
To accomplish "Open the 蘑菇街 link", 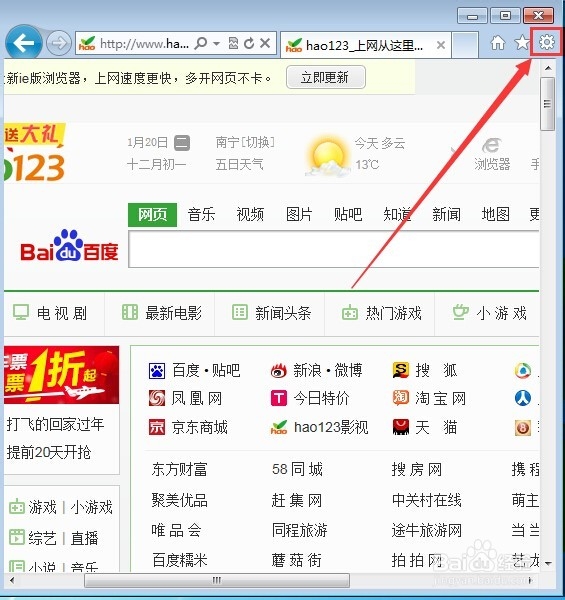I will pyautogui.click(x=296, y=560).
